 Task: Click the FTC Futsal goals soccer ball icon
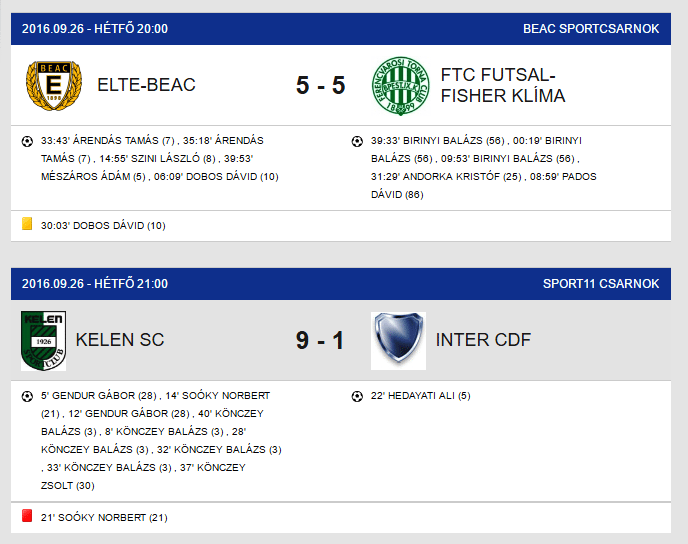[357, 141]
